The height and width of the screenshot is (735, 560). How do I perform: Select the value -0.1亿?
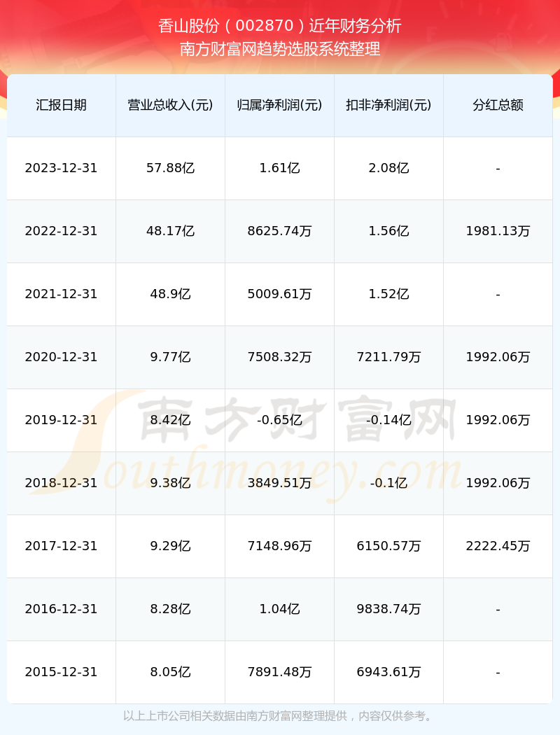click(x=389, y=483)
